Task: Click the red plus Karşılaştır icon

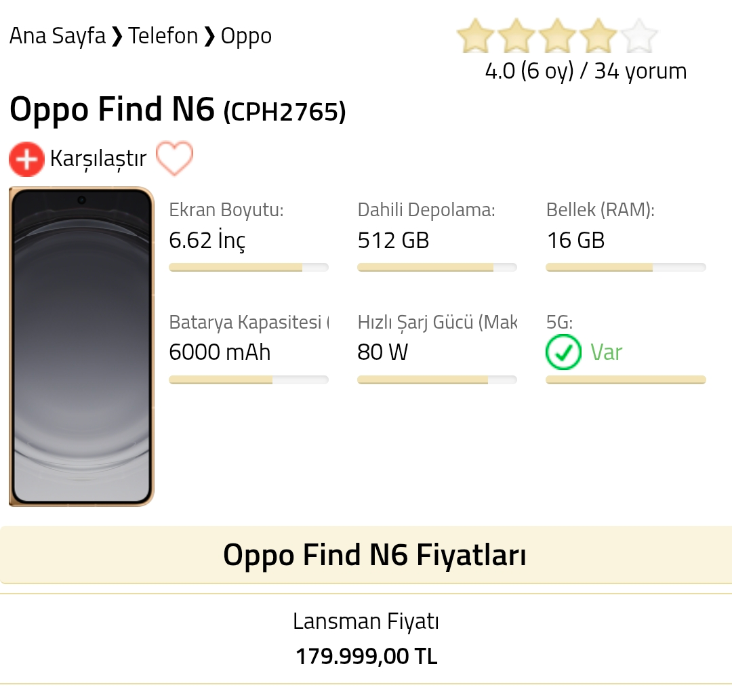Action: 26,159
